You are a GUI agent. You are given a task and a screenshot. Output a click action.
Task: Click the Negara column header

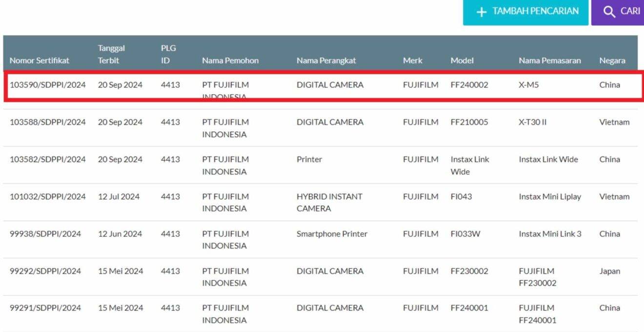point(612,61)
